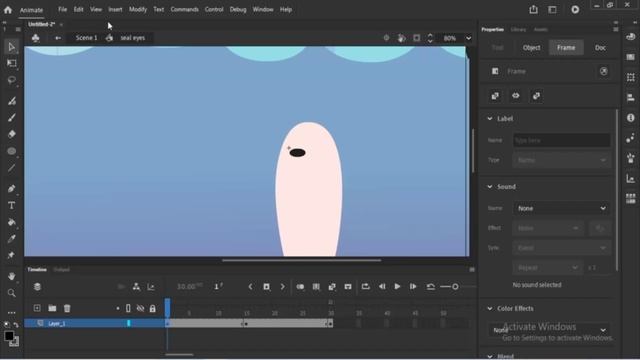Toggle edit multiple frames button
Viewport: 640px width, 360px height.
pos(316,287)
